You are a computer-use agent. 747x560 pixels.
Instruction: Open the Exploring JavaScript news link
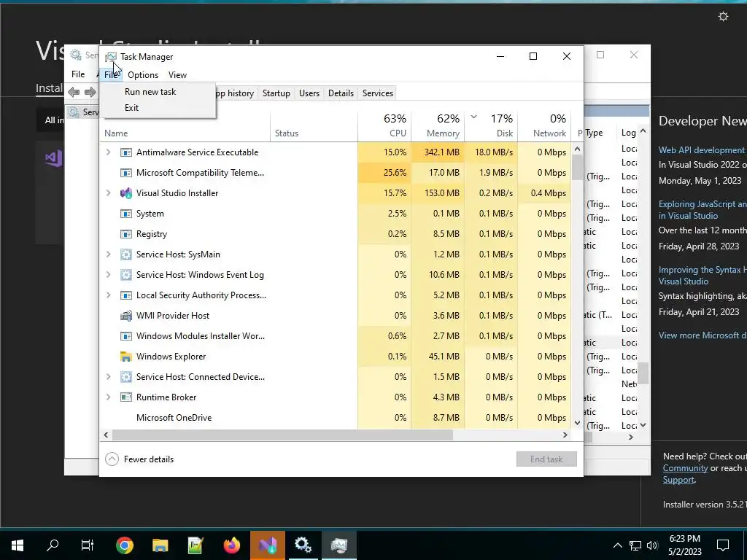pos(703,209)
